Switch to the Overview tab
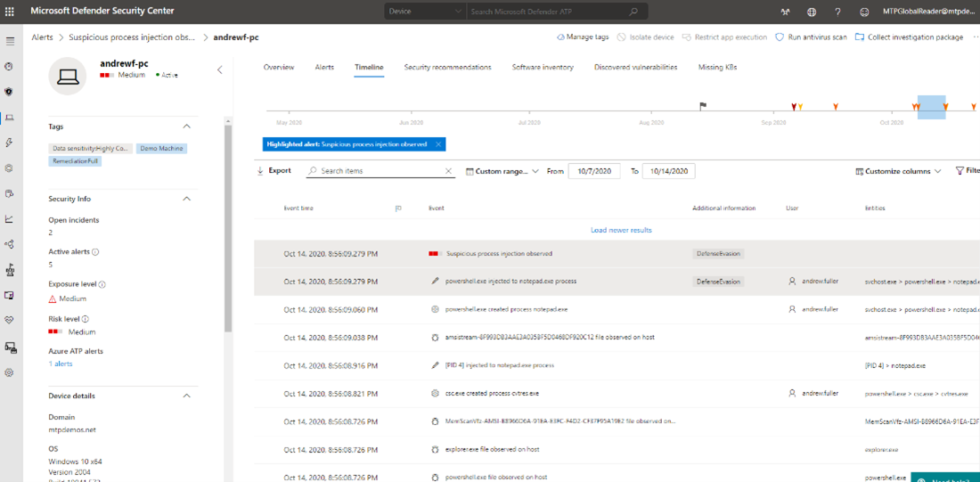 click(x=279, y=67)
